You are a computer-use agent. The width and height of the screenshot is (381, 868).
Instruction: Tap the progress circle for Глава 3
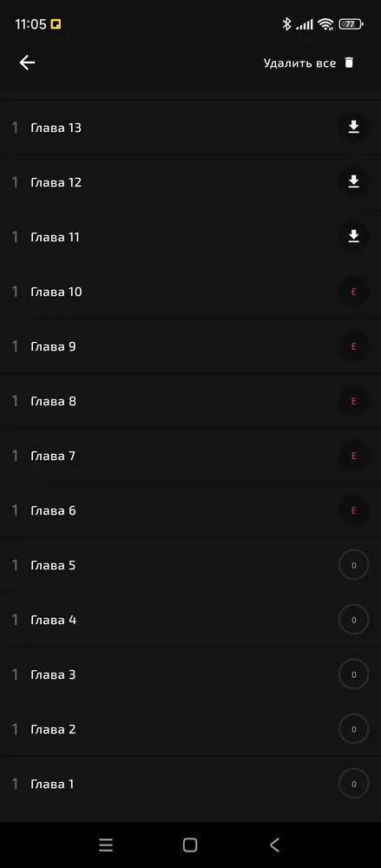(x=354, y=674)
